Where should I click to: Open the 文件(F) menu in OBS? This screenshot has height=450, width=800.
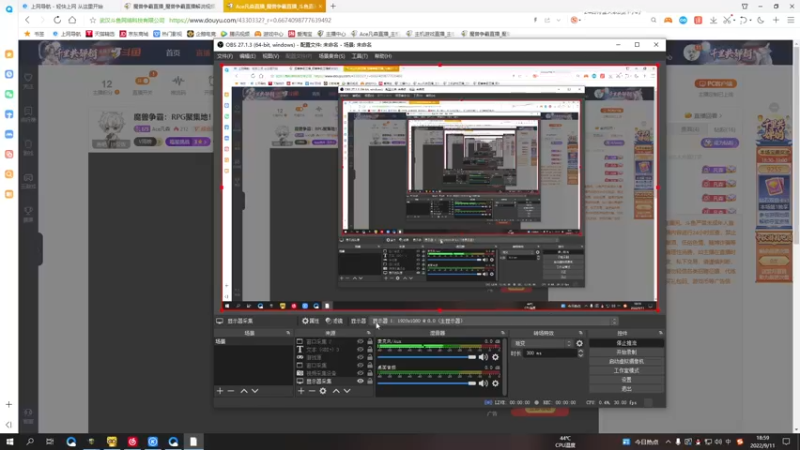(224, 56)
